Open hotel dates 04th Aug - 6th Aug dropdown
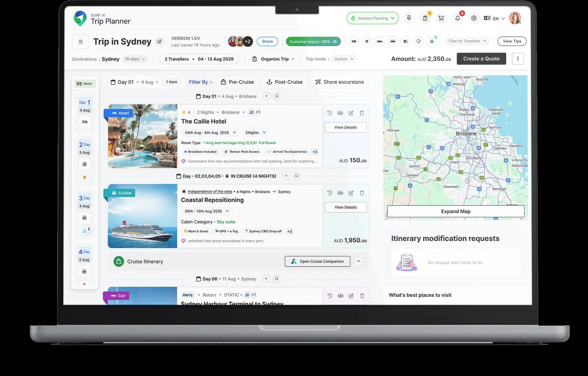This screenshot has width=588, height=376. [210, 133]
